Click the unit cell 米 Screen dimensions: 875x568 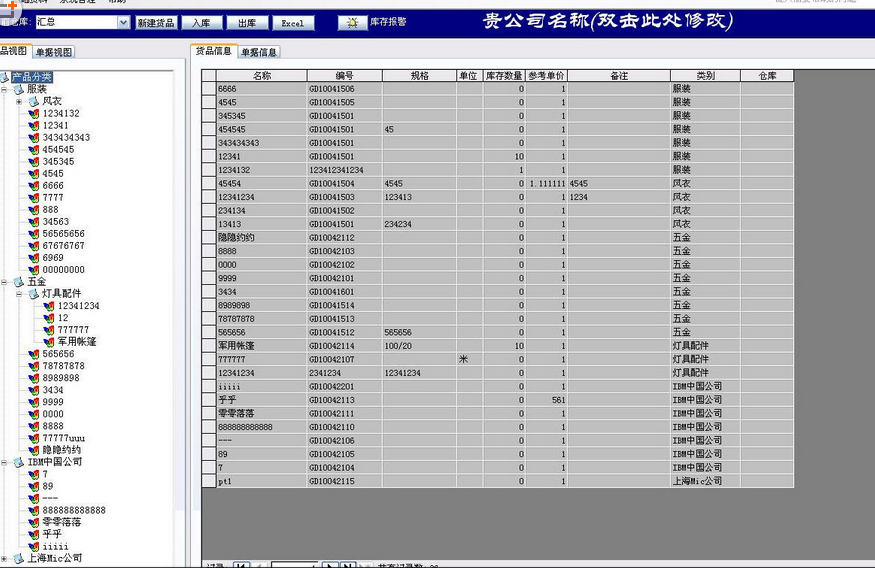click(x=469, y=359)
